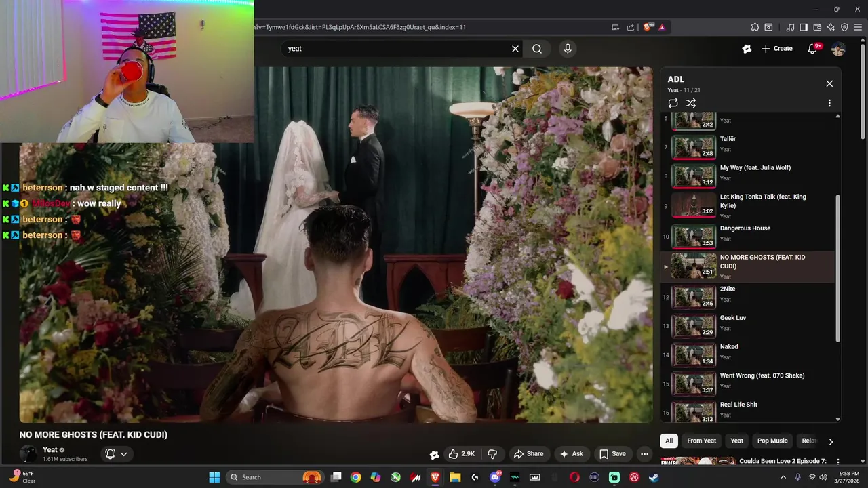Click the Share button
Screen dimensions: 868x488
(x=528, y=454)
